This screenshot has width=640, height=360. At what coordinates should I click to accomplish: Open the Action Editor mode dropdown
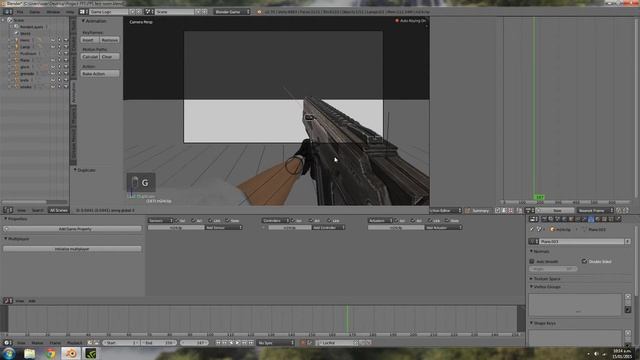pyautogui.click(x=446, y=211)
